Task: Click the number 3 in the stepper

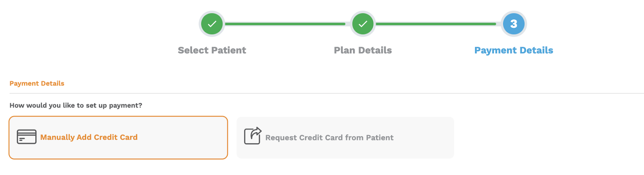Action: click(514, 24)
